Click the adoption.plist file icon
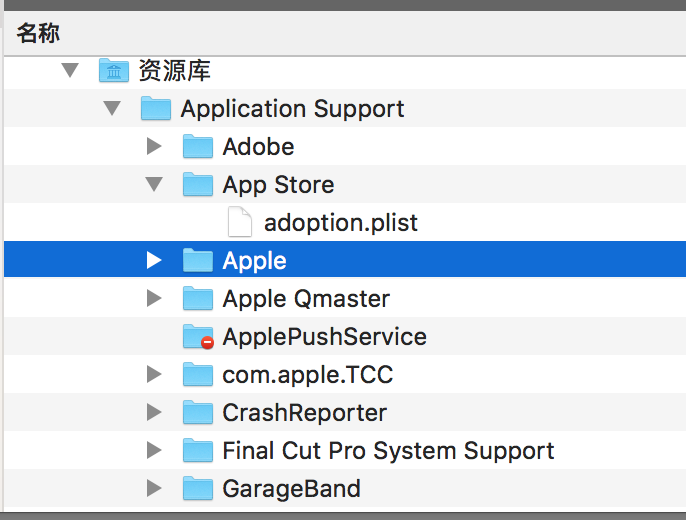Image resolution: width=686 pixels, height=520 pixels. 240,222
